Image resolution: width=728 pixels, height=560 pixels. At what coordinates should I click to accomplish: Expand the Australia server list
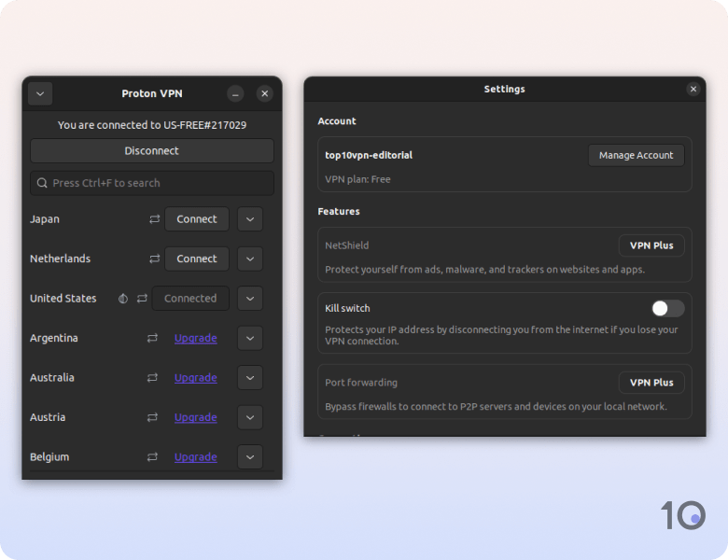coord(250,377)
